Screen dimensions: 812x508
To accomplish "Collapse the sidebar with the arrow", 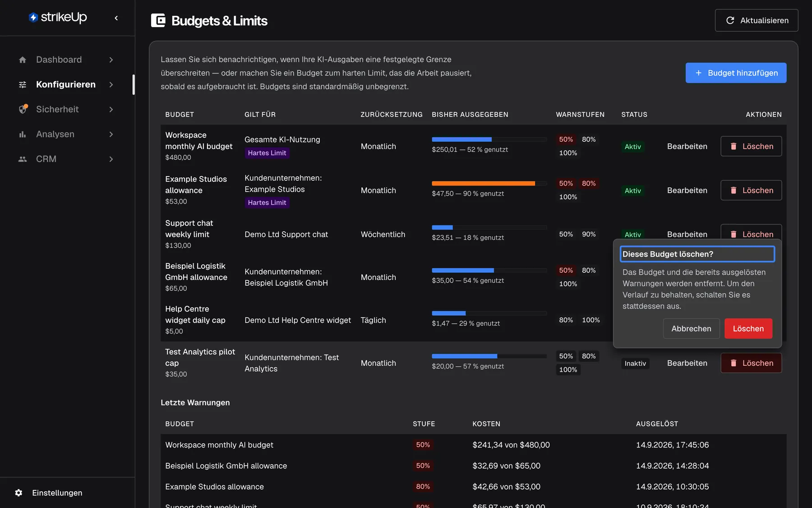I will pyautogui.click(x=116, y=18).
